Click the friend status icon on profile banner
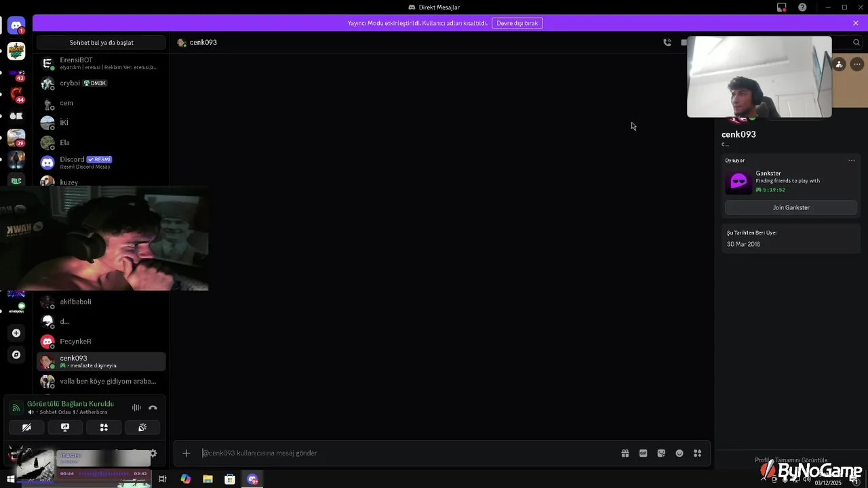Screen dimensions: 868x488 [840, 64]
